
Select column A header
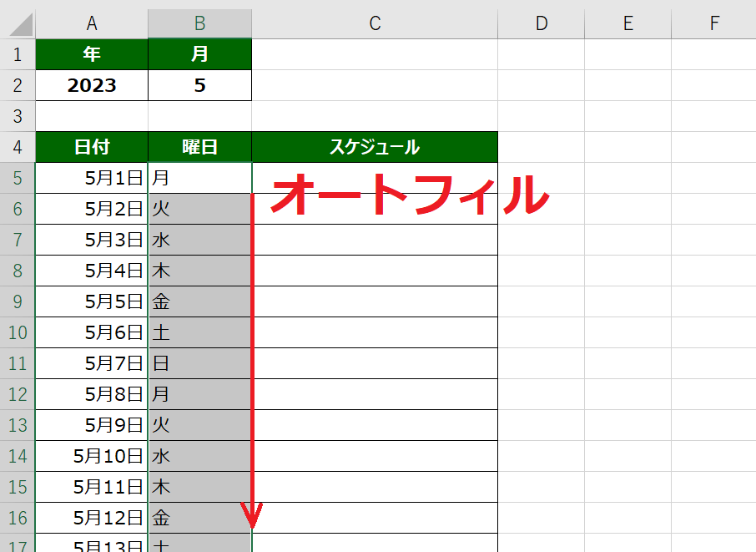pos(92,24)
